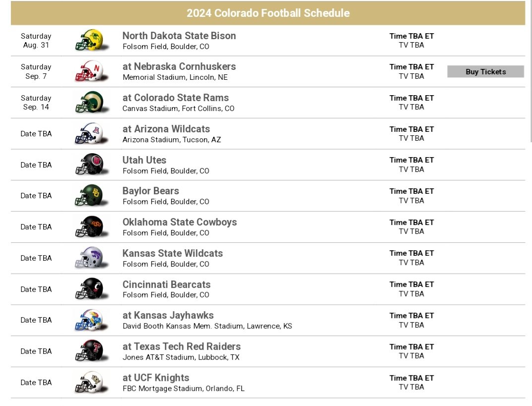Click the Kansas State Wildcats helmet icon
This screenshot has width=532, height=406.
[91, 258]
